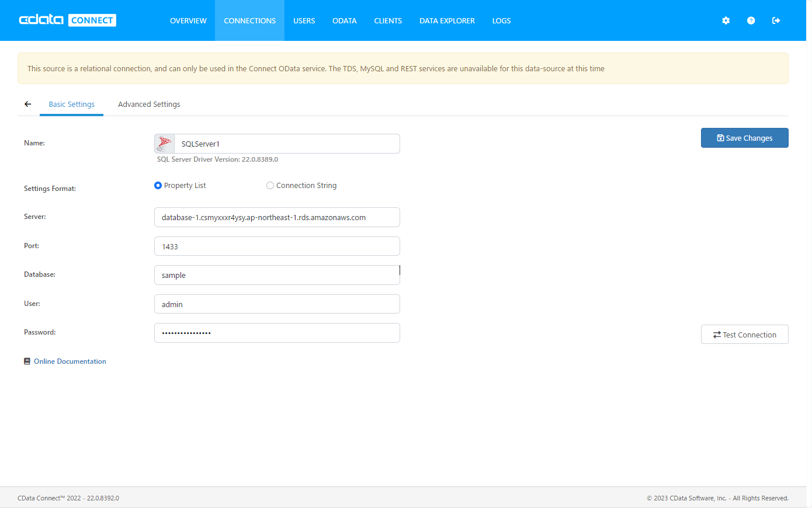Open the Basic Settings tab

[x=71, y=104]
